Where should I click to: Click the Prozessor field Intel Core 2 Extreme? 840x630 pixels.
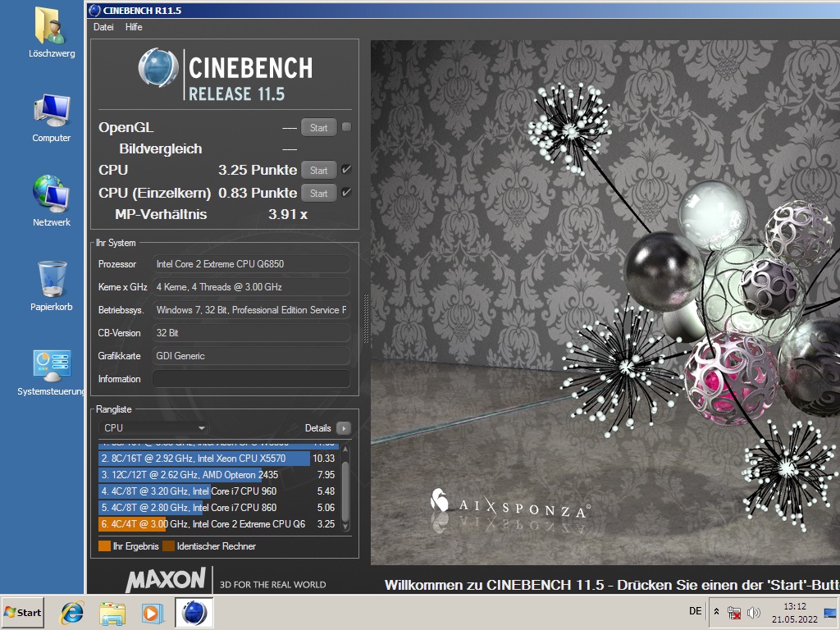pyautogui.click(x=251, y=264)
